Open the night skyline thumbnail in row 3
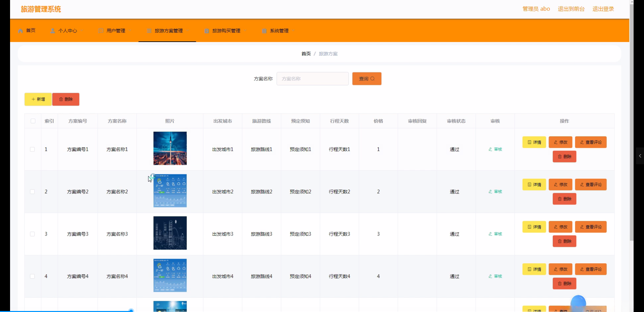The height and width of the screenshot is (312, 644). (170, 233)
